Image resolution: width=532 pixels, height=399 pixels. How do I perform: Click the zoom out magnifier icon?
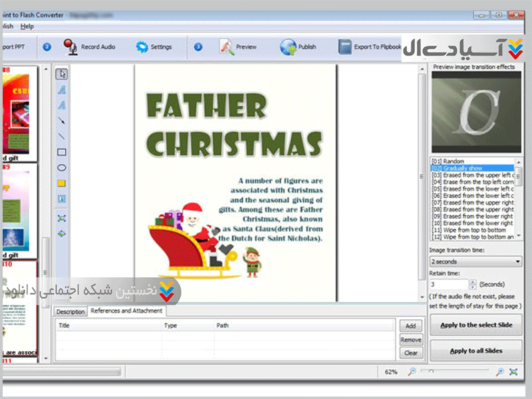pos(412,372)
